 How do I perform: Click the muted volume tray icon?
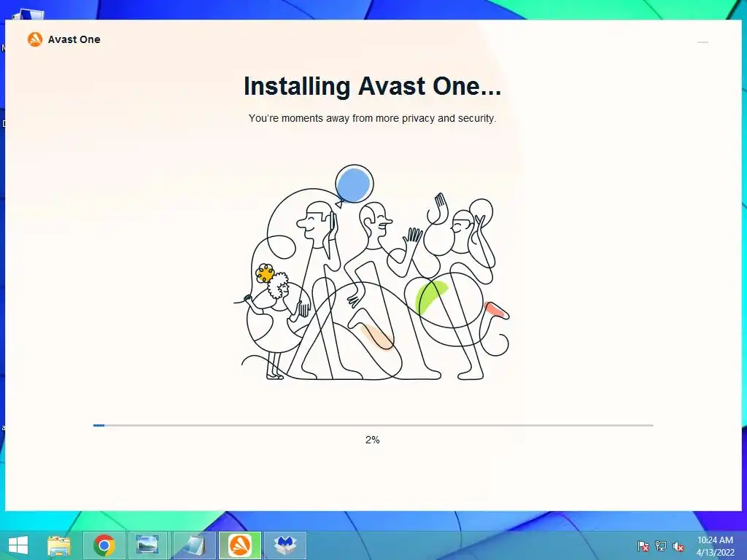(678, 546)
